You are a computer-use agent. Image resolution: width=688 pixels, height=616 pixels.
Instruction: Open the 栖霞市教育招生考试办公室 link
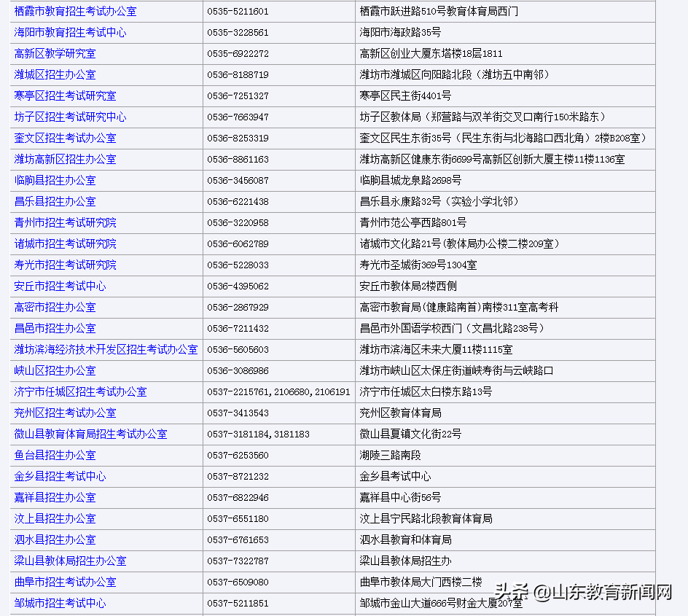[x=76, y=12]
